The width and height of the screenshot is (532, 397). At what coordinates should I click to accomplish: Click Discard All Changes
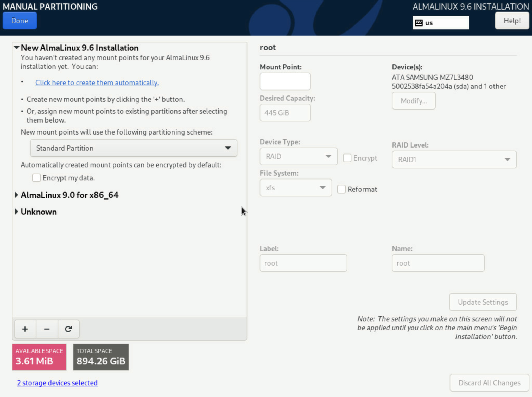click(x=489, y=383)
